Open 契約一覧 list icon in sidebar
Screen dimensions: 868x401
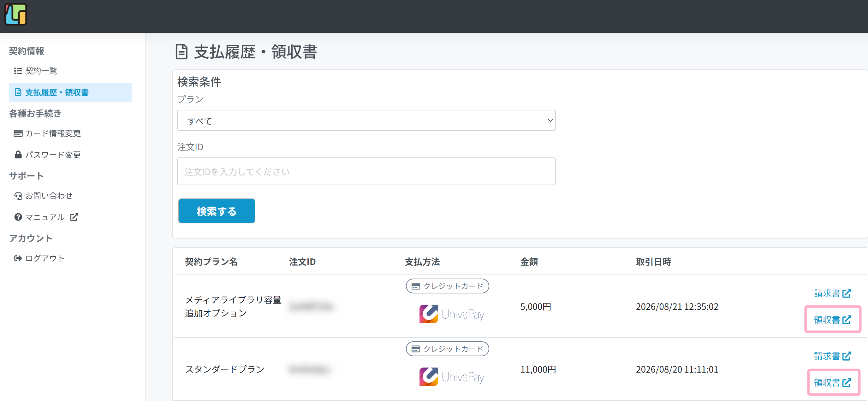click(x=18, y=71)
